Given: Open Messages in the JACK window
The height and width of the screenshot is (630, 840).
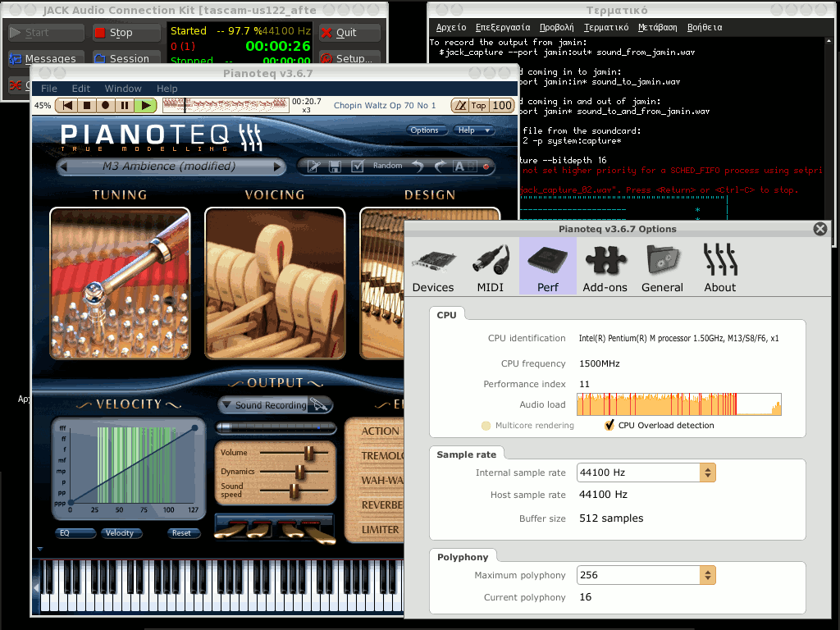Looking at the screenshot, I should point(46,58).
